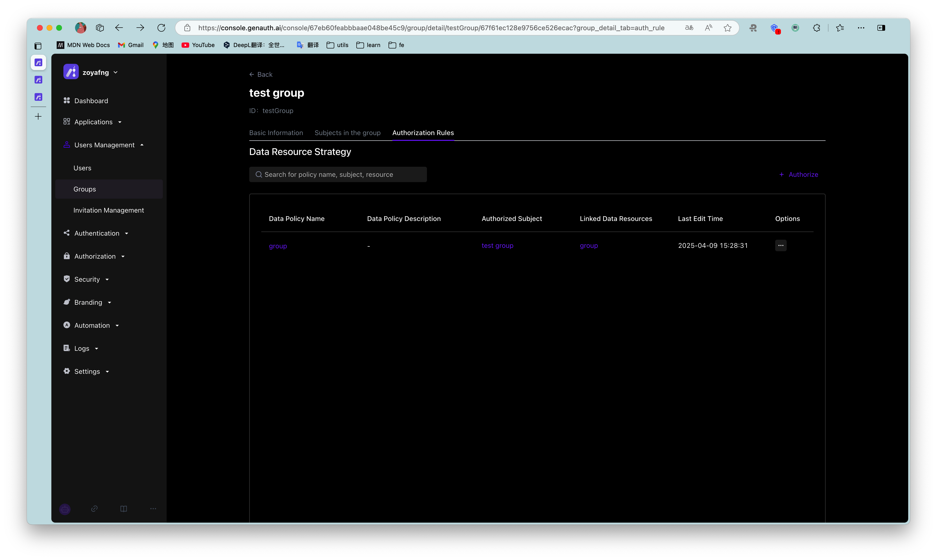This screenshot has height=560, width=937.
Task: Open the vertical tabs toggle icon
Action: pyautogui.click(x=38, y=46)
